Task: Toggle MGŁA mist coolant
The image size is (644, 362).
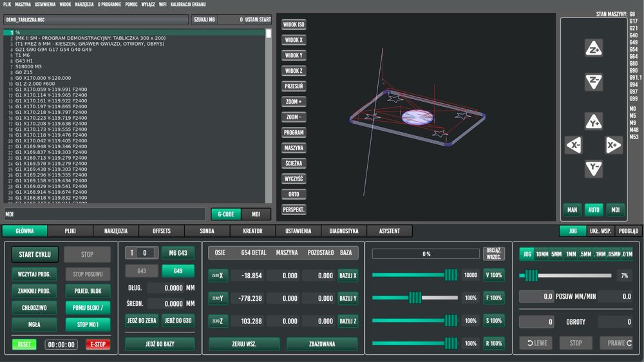Action: [x=35, y=324]
